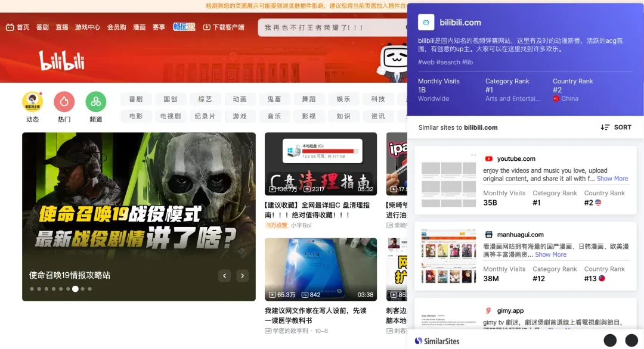644x349 pixels.
Task: Open 赛事 in top navigation
Action: (x=159, y=27)
